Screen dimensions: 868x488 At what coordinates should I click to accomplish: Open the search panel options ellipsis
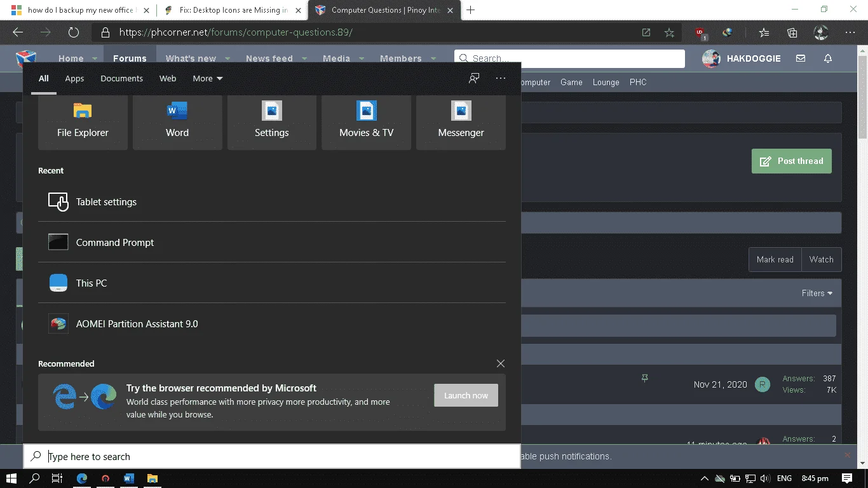[501, 78]
